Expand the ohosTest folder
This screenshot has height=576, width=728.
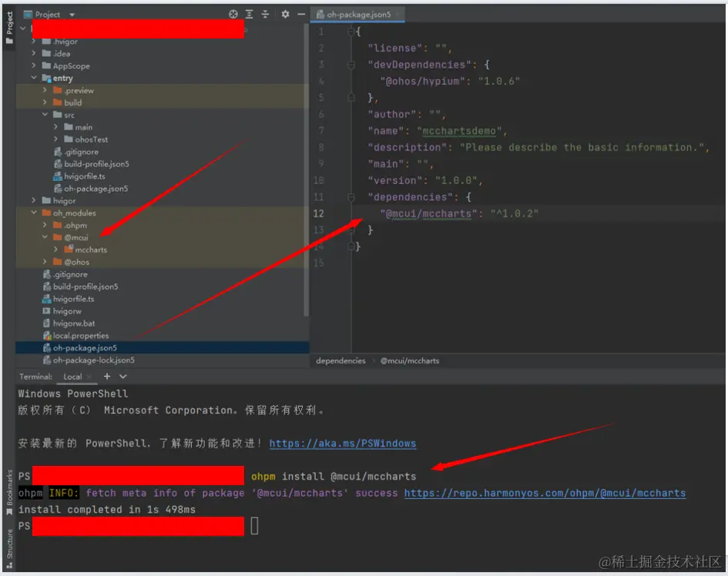pos(55,139)
